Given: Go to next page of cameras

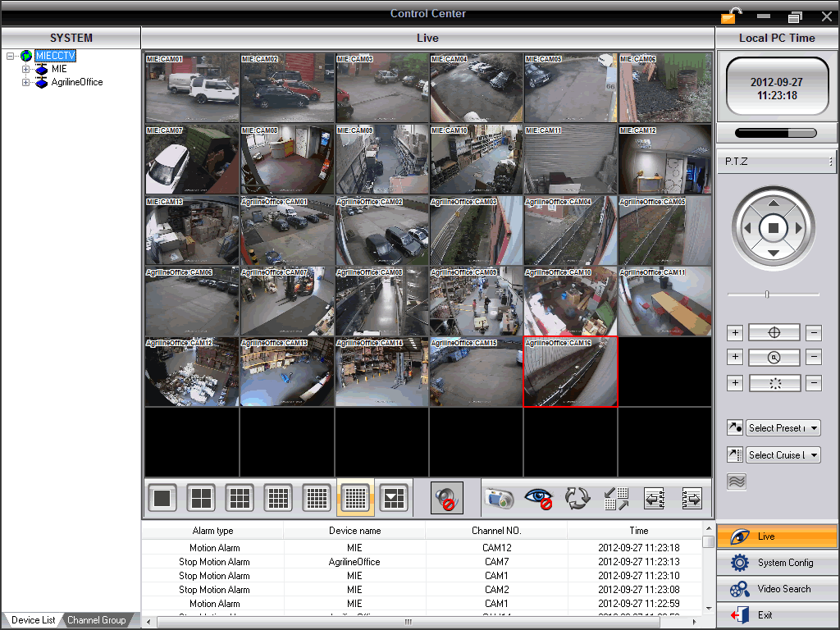Looking at the screenshot, I should pos(692,498).
